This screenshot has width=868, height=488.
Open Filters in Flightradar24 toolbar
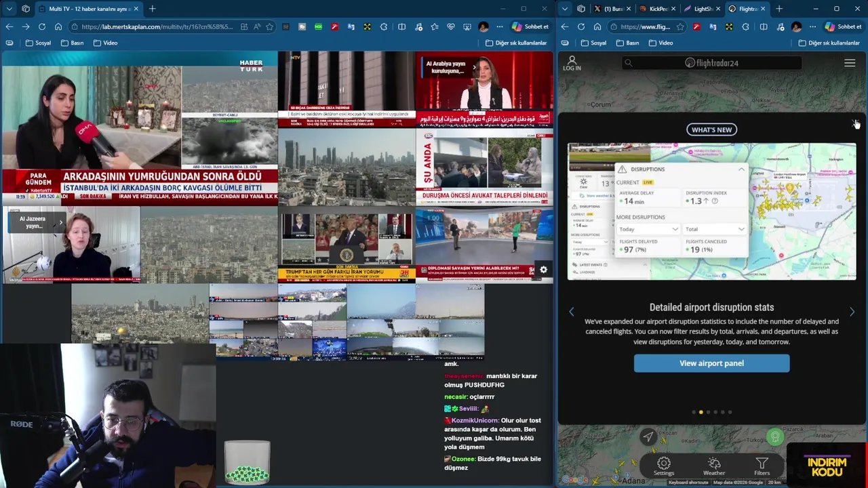762,466
